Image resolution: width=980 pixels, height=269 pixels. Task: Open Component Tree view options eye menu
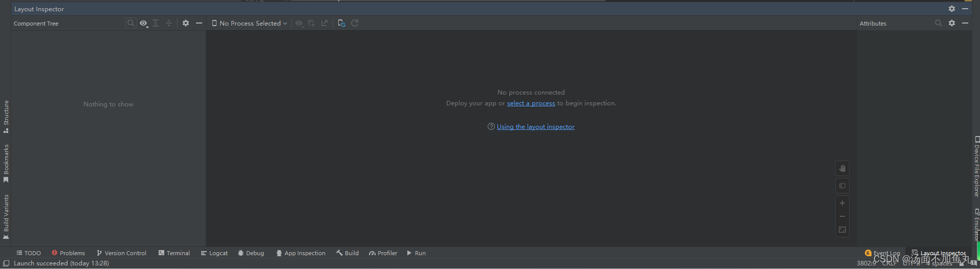pos(144,23)
